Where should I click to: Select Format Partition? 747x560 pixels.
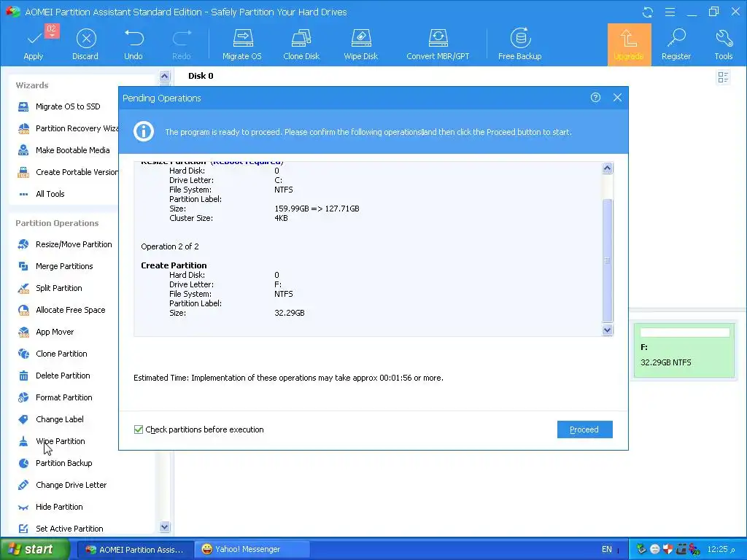55,397
